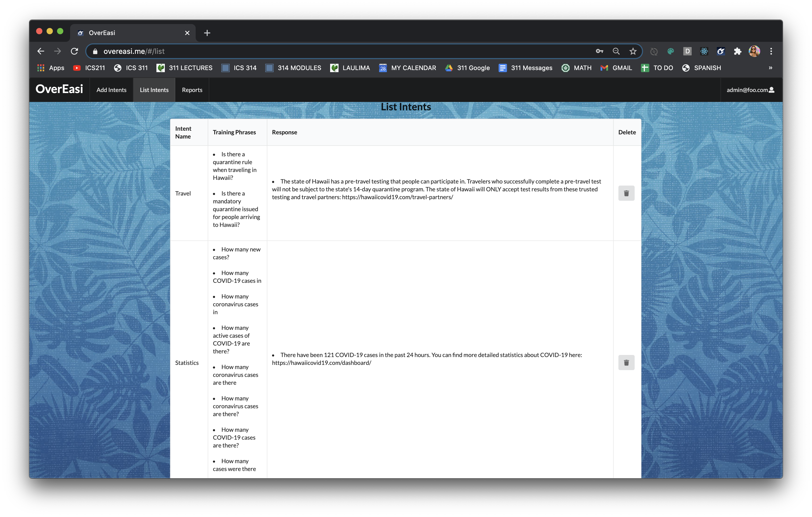Screen dimensions: 812x517
Task: Click the OverEasi logo link
Action: click(59, 89)
